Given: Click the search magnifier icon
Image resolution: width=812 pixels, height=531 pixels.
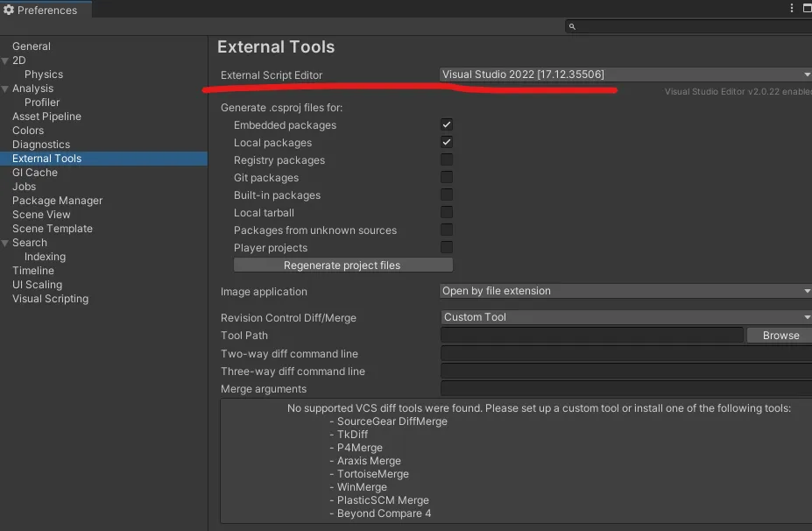Looking at the screenshot, I should [x=572, y=26].
